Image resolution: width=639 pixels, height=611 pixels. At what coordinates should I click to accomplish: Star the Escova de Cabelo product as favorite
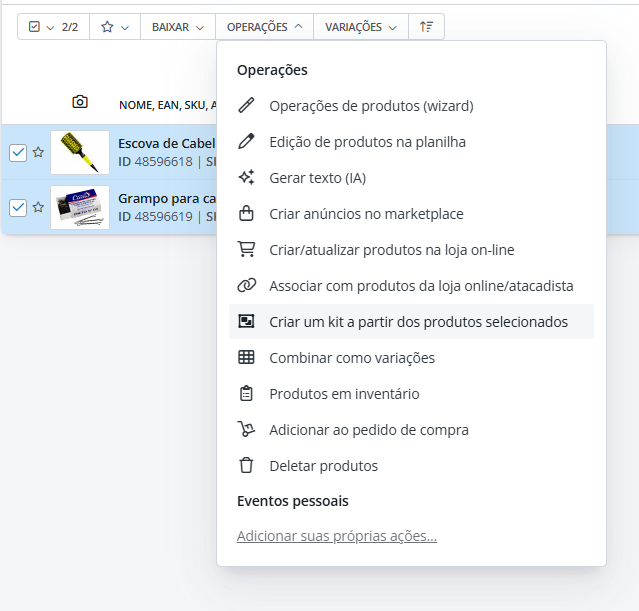point(38,152)
